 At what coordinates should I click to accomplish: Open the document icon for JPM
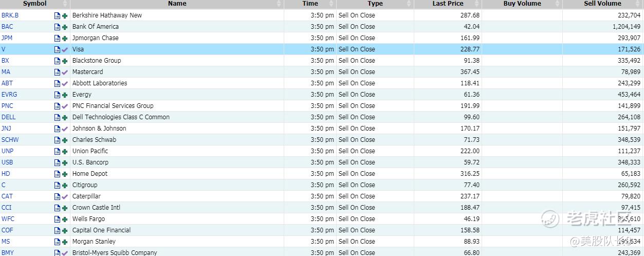57,38
